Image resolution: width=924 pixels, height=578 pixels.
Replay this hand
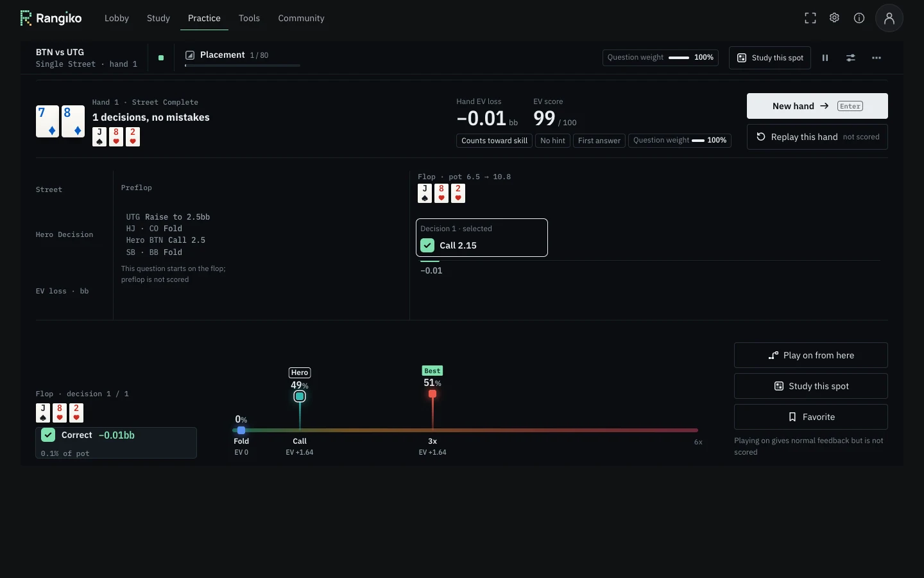click(817, 137)
